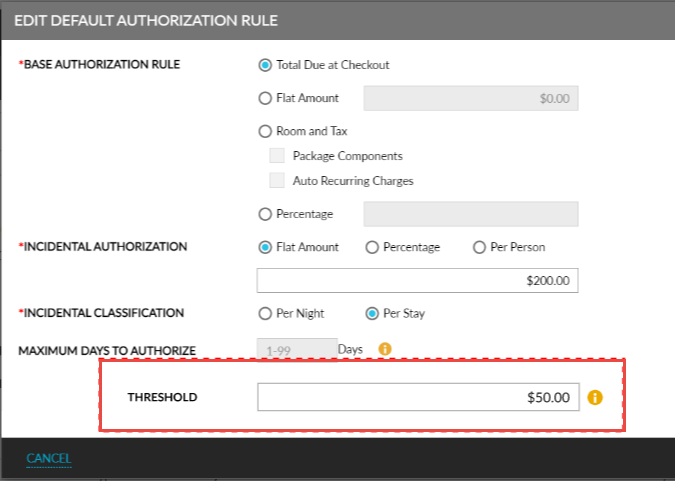Click the Flat Amount $0.00 field
Image resolution: width=675 pixels, height=481 pixels.
[471, 98]
